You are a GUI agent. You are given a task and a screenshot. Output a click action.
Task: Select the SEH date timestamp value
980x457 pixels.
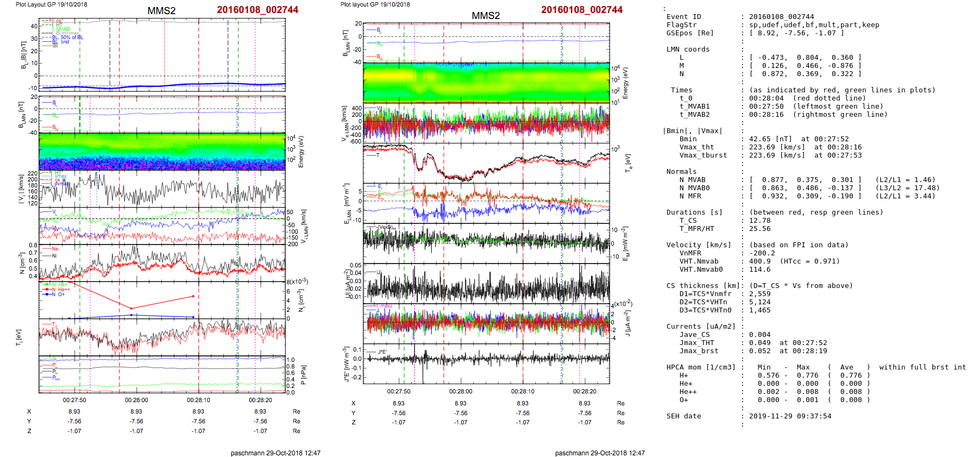point(790,416)
